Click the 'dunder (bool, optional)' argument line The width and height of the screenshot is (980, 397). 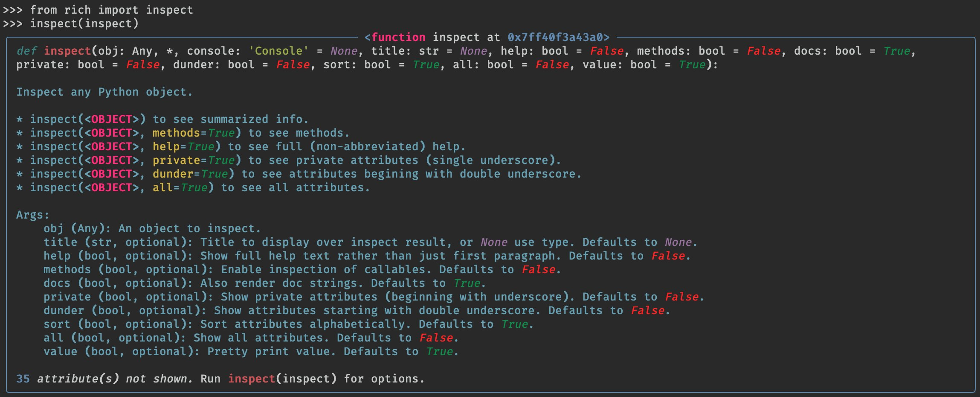click(357, 310)
